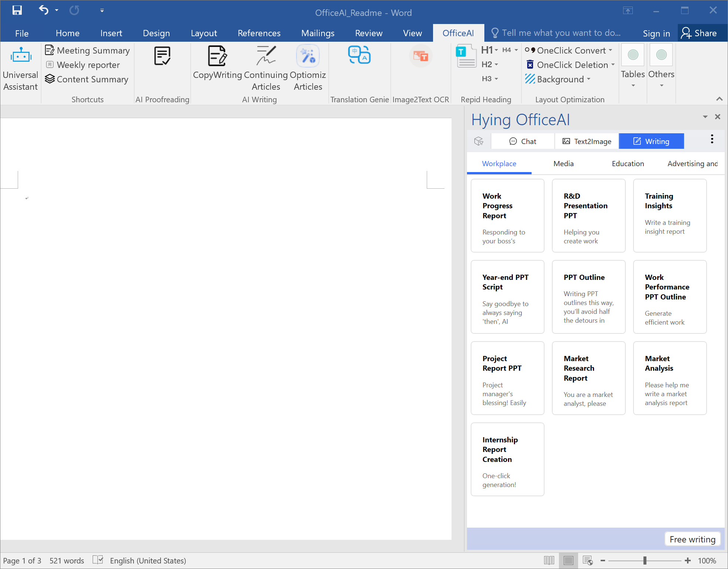Click the Tell me search box
The height and width of the screenshot is (569, 728).
556,33
